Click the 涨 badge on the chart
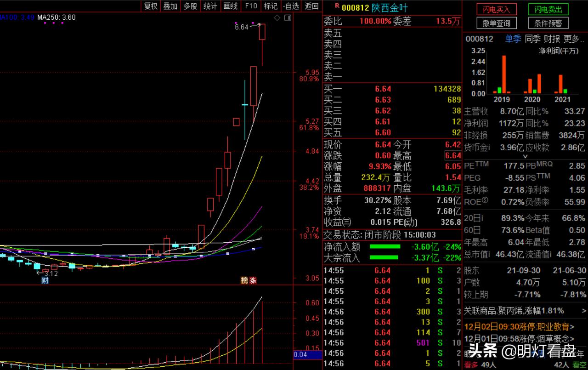588x370 pixels. coord(253,280)
